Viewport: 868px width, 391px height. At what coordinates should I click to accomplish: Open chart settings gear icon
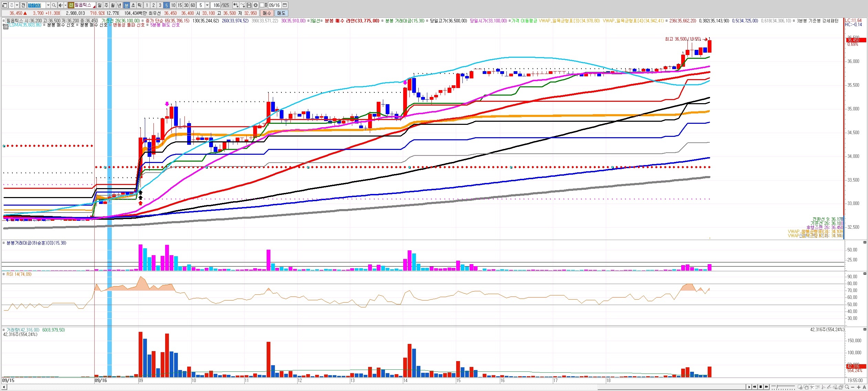[x=256, y=5]
